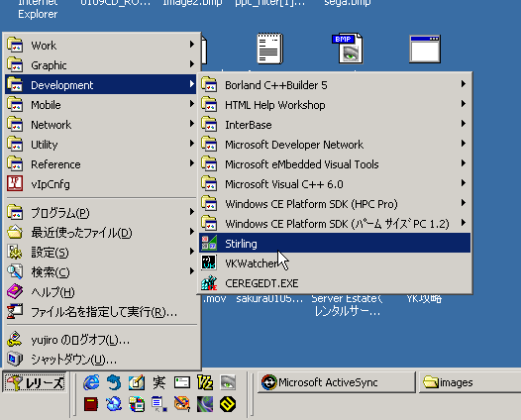Select the blank window icon on the desktop
This screenshot has height=420, width=521.
425,49
